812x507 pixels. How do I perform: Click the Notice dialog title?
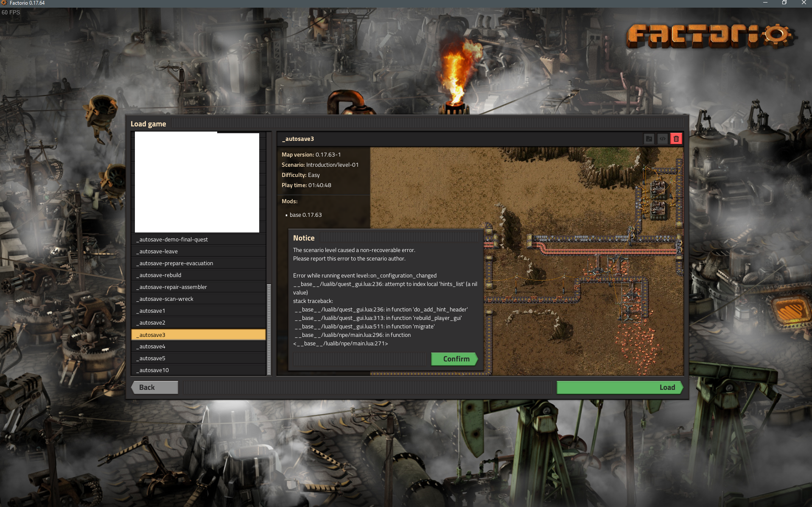304,238
